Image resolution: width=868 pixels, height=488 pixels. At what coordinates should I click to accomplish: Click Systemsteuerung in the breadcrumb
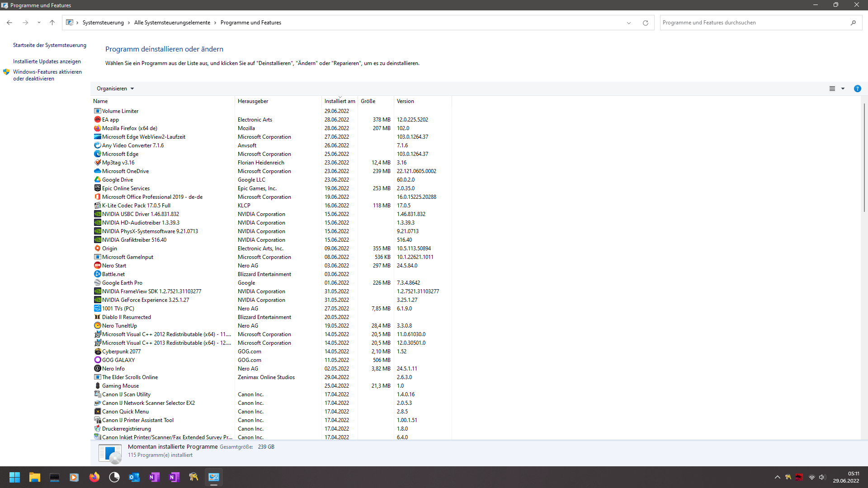tap(103, 23)
